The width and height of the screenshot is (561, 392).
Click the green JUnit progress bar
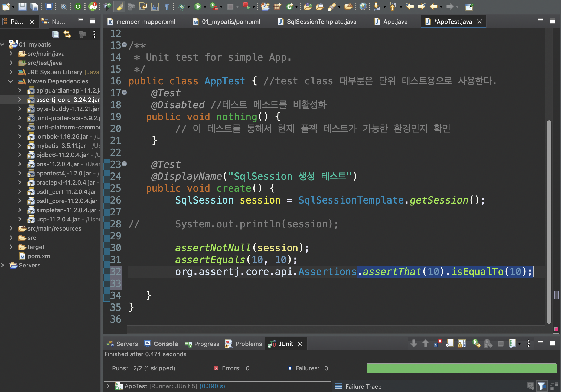pyautogui.click(x=461, y=368)
